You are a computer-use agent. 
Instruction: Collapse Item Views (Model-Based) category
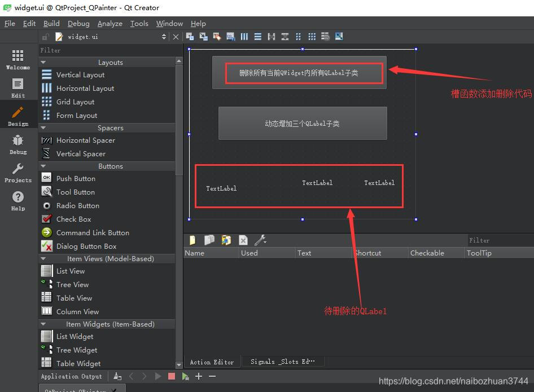click(x=43, y=259)
